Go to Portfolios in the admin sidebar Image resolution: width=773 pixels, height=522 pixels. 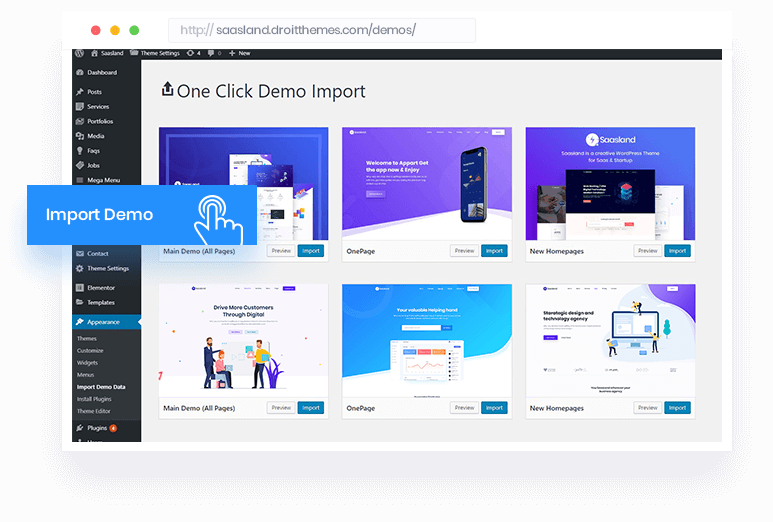pyautogui.click(x=100, y=121)
